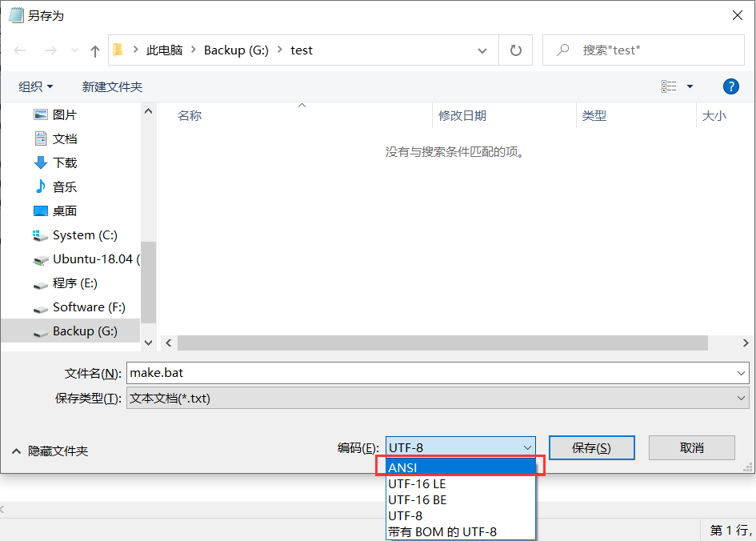Click the navigation pane scroll-down arrow

pyautogui.click(x=149, y=343)
